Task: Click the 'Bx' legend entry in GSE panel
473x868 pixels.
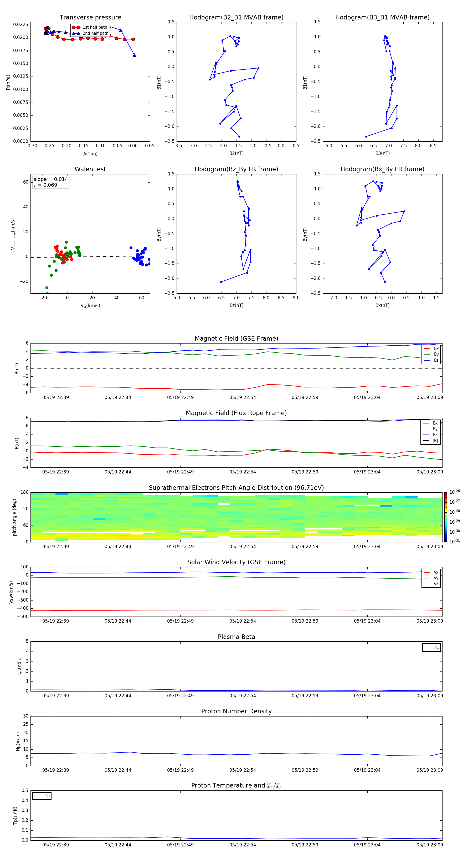Action: tap(431, 349)
